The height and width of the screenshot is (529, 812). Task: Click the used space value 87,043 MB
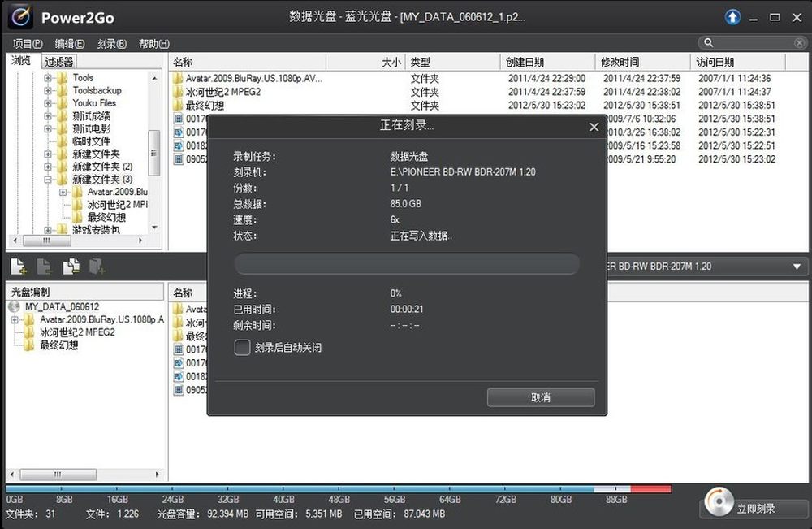click(x=424, y=514)
